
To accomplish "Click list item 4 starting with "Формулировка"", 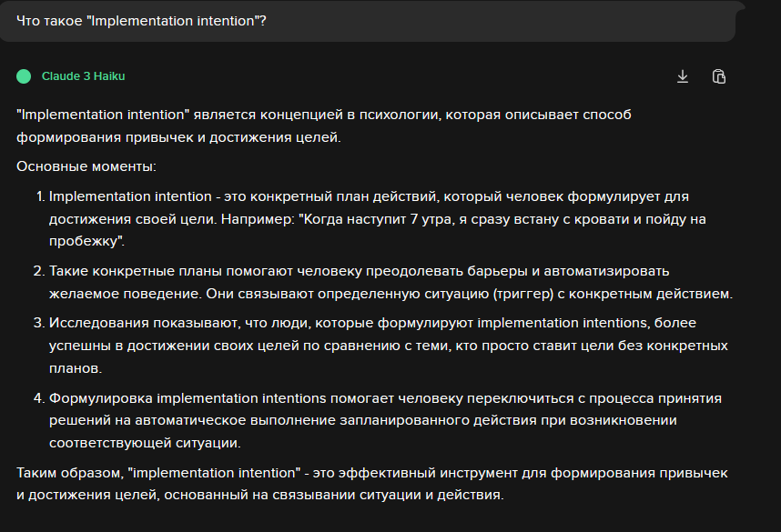I will 364,398.
